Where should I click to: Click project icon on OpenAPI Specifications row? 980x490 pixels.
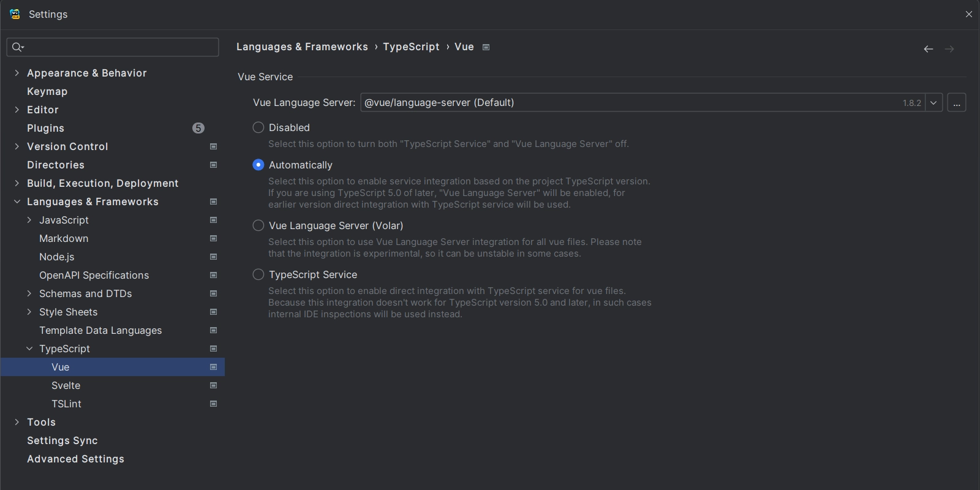coord(214,275)
